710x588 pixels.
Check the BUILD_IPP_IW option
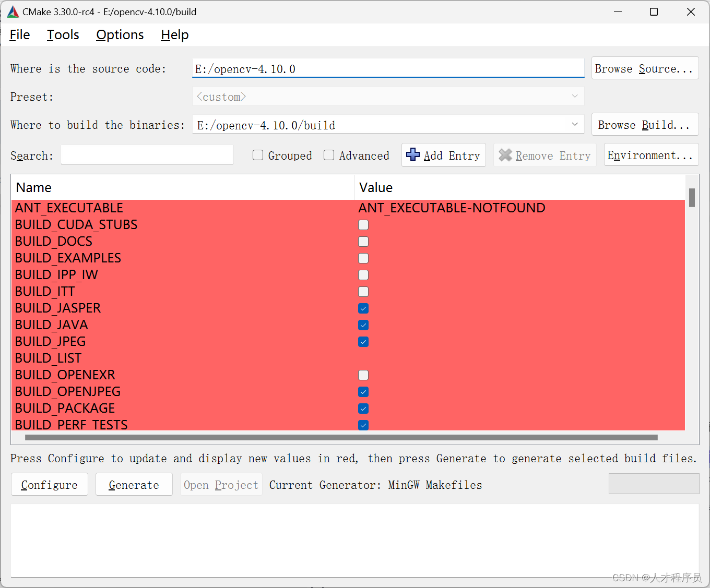[363, 275]
